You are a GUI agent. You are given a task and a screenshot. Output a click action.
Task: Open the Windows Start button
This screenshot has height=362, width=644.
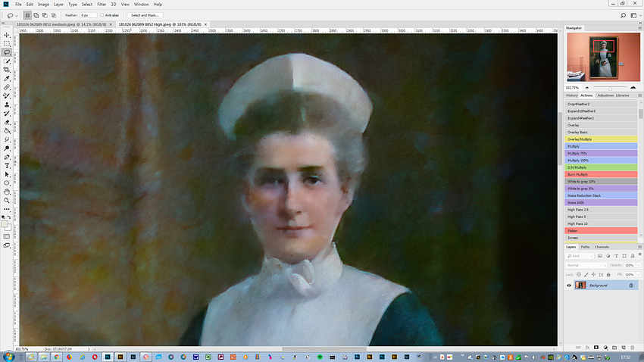point(8,357)
